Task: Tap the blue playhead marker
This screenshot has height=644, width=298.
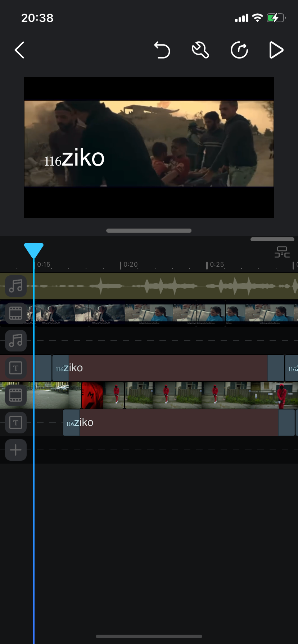Action: [33, 250]
